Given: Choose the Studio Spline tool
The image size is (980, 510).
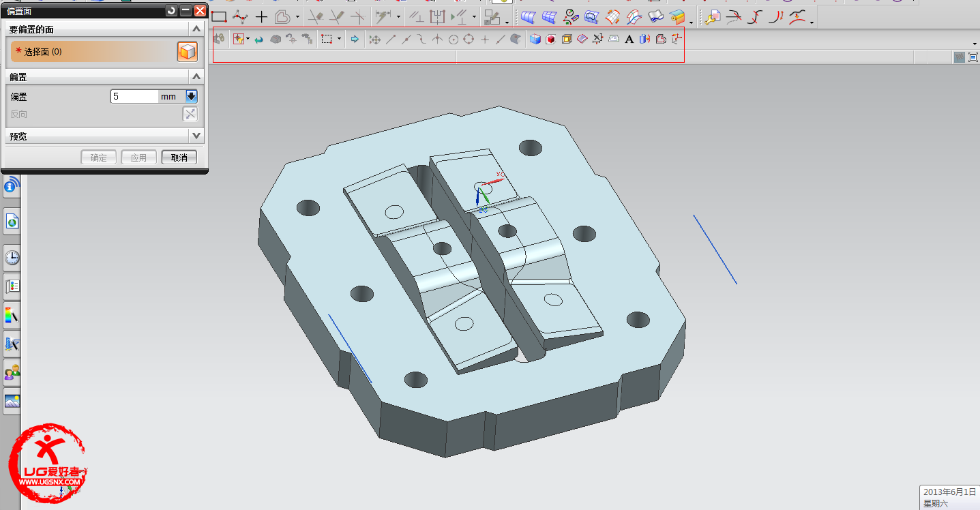Looking at the screenshot, I should pos(239,16).
